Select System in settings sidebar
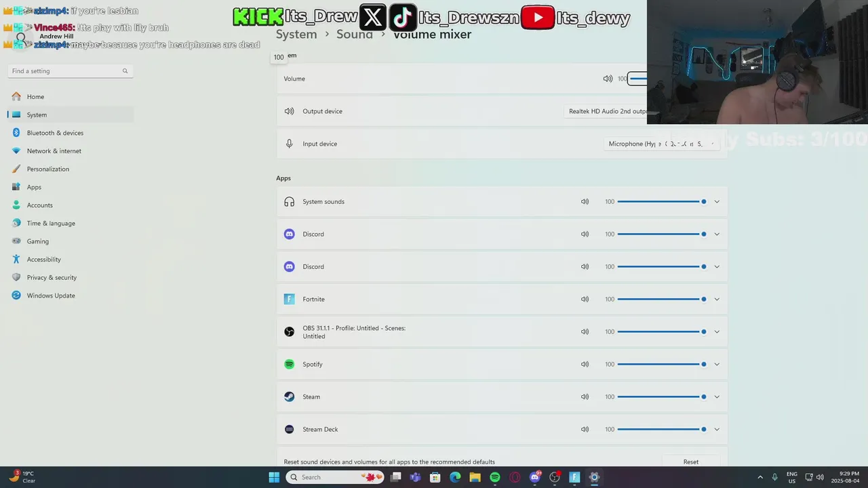868x488 pixels. pyautogui.click(x=71, y=115)
